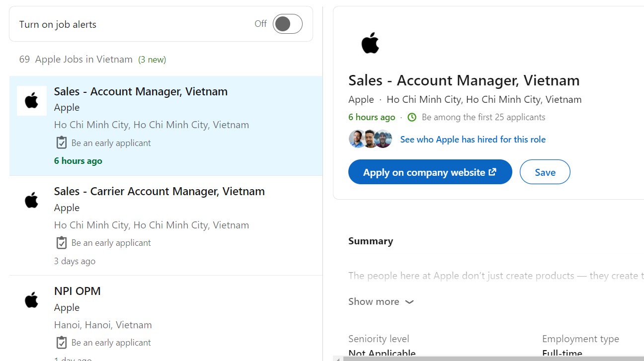Click Apple logo in Carrier Account Manager listing
The height and width of the screenshot is (361, 644).
tap(32, 200)
